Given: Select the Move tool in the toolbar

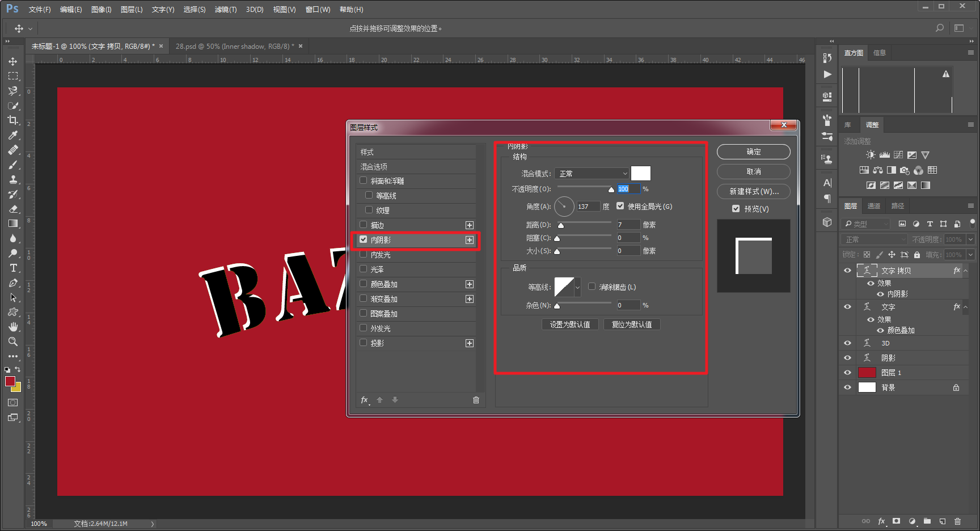Looking at the screenshot, I should pyautogui.click(x=13, y=61).
